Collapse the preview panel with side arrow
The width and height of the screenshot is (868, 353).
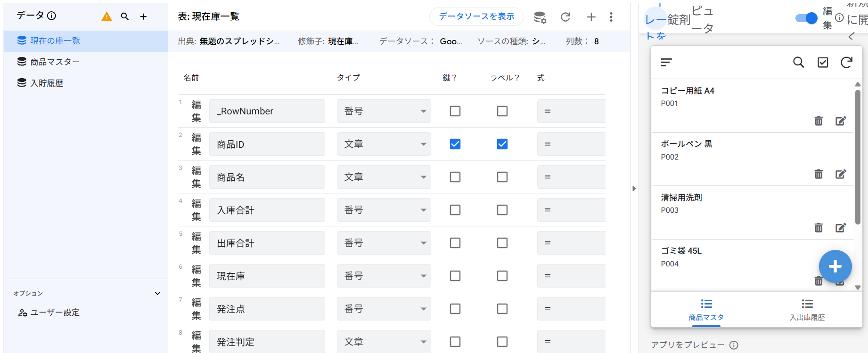(x=634, y=188)
